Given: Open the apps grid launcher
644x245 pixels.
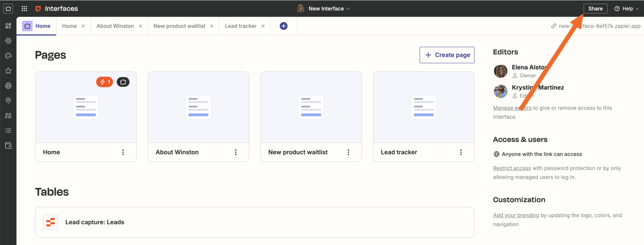Looking at the screenshot, I should click(24, 8).
